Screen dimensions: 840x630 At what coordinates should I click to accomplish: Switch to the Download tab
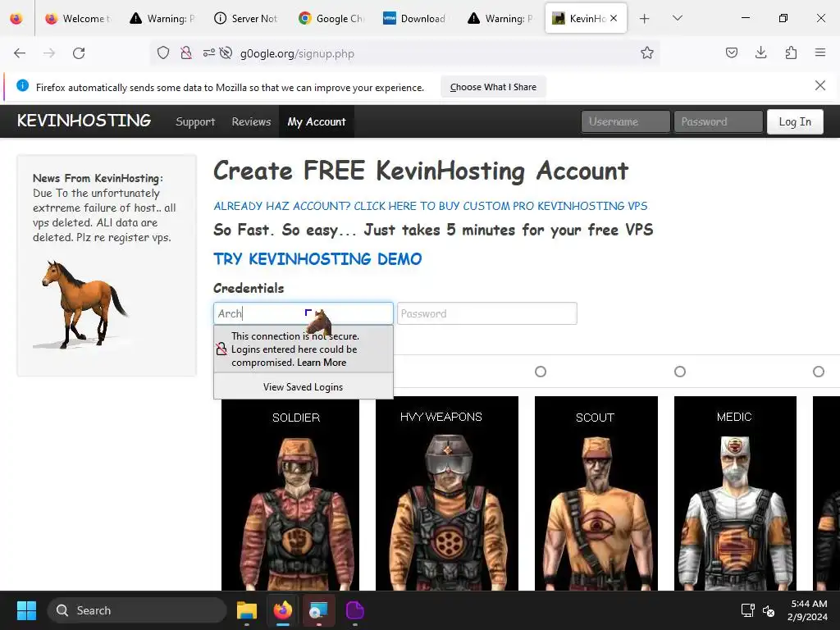coord(416,18)
